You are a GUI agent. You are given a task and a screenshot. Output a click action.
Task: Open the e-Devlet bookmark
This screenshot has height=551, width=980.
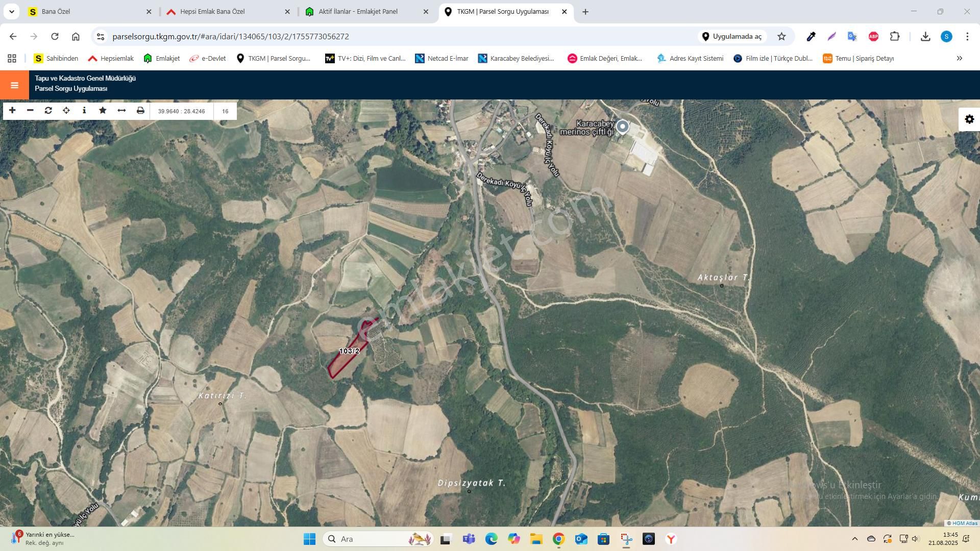pyautogui.click(x=207, y=59)
